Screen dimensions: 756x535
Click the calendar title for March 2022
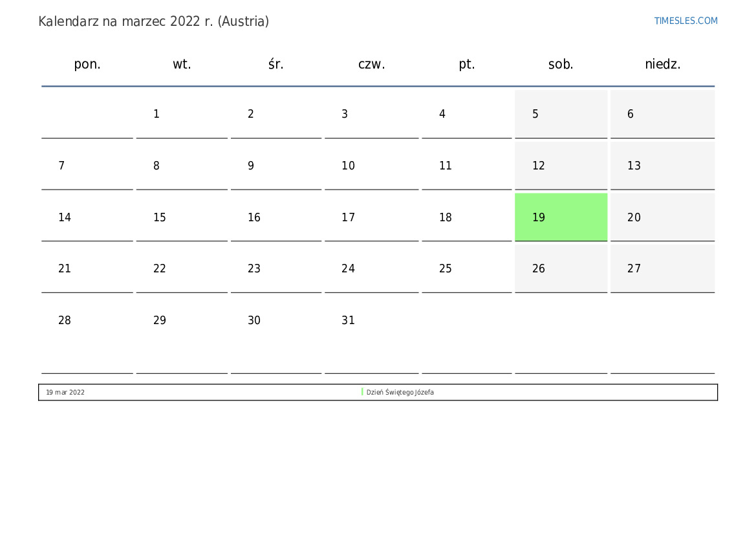pyautogui.click(x=153, y=21)
